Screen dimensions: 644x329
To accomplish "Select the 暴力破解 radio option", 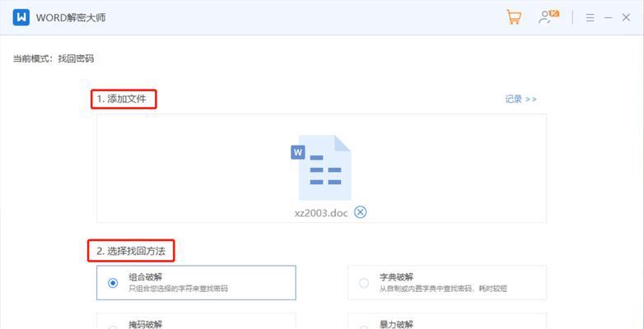I will (364, 328).
